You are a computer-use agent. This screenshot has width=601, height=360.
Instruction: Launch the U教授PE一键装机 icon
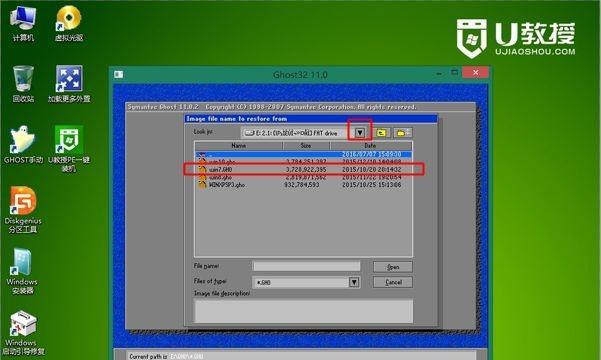[x=69, y=149]
